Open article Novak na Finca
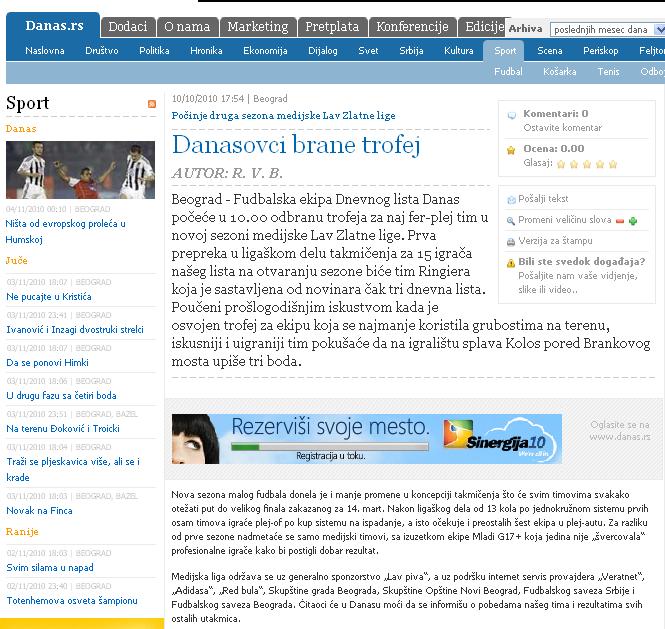The height and width of the screenshot is (629, 665). (39, 511)
